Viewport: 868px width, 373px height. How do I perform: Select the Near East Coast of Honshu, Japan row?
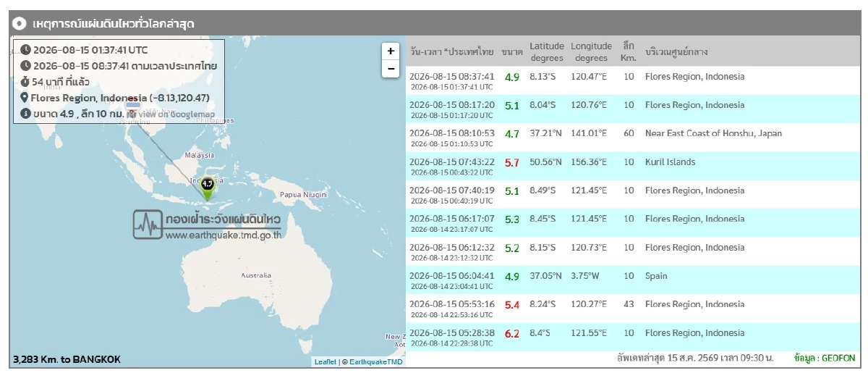pyautogui.click(x=631, y=138)
